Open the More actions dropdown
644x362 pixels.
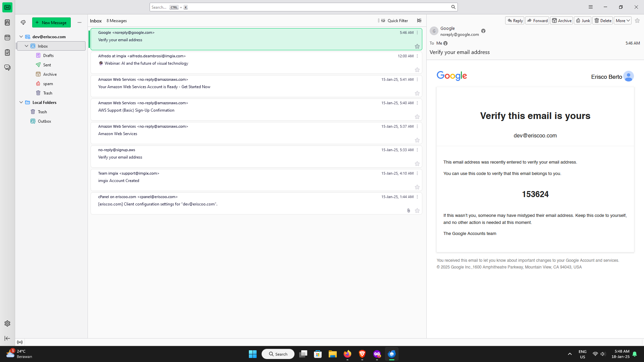[622, 21]
